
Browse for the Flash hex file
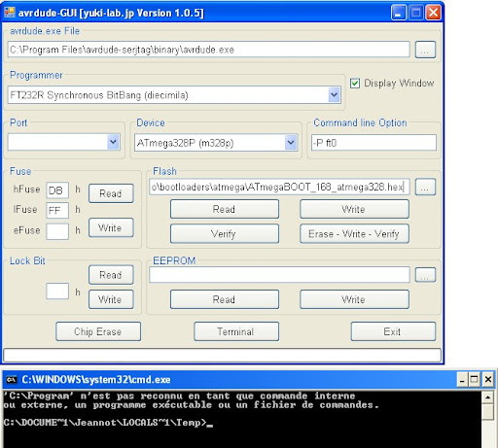(x=425, y=187)
